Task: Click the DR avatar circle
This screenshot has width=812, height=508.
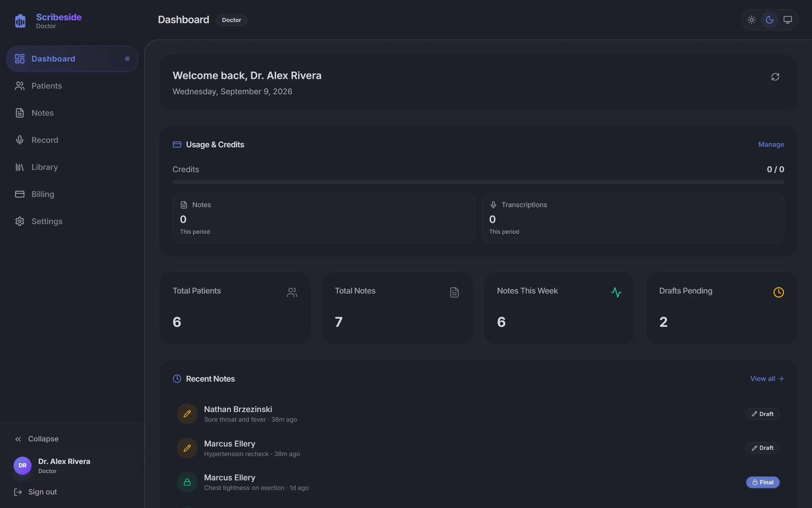Action: click(23, 466)
